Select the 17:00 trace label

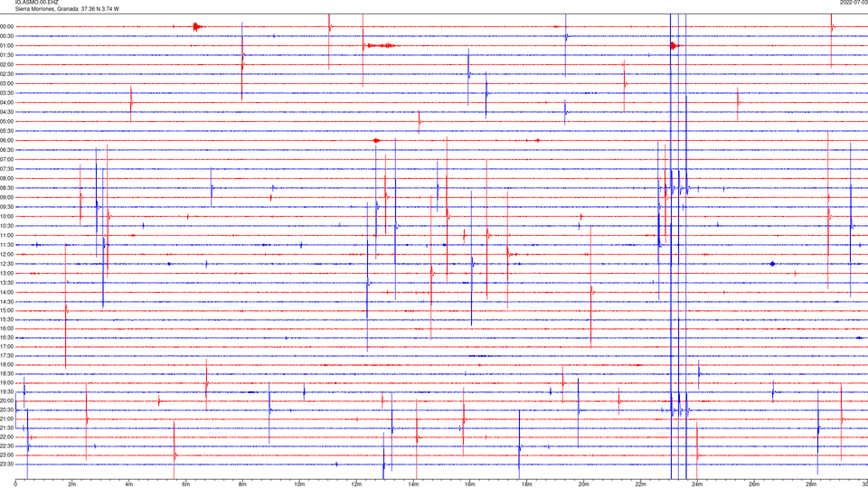click(7, 346)
